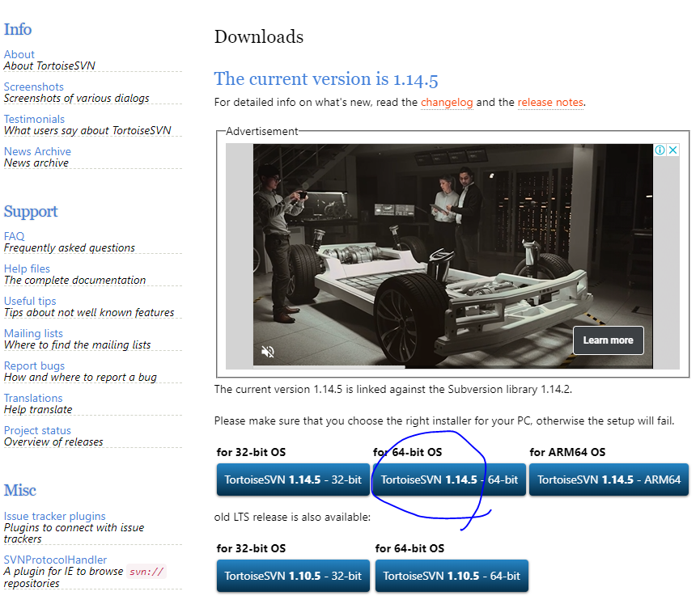
Task: Click Learn more in the advertisement
Action: (x=608, y=340)
